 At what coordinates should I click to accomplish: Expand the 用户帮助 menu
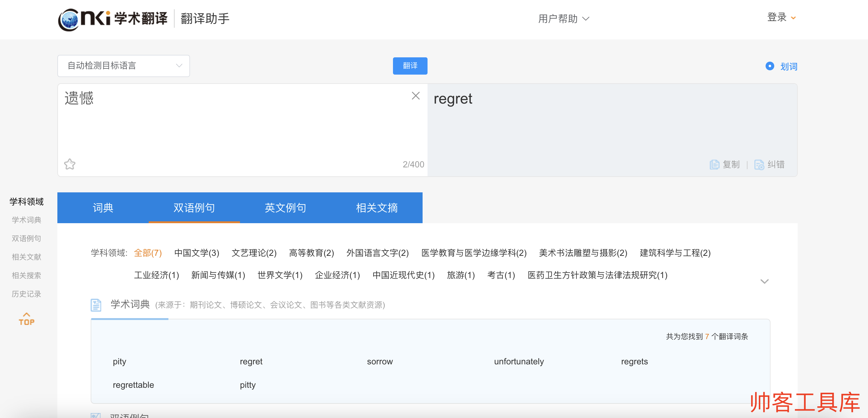[x=563, y=19]
